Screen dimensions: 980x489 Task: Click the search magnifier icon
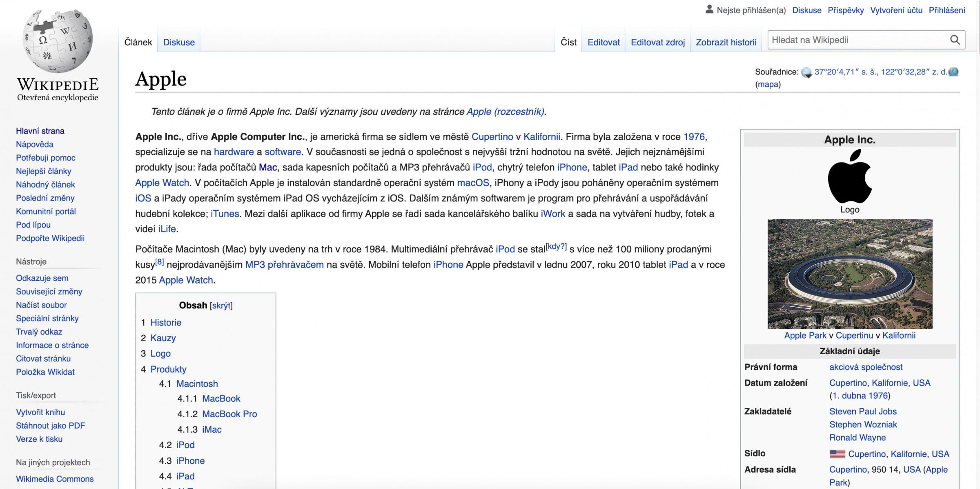point(955,40)
